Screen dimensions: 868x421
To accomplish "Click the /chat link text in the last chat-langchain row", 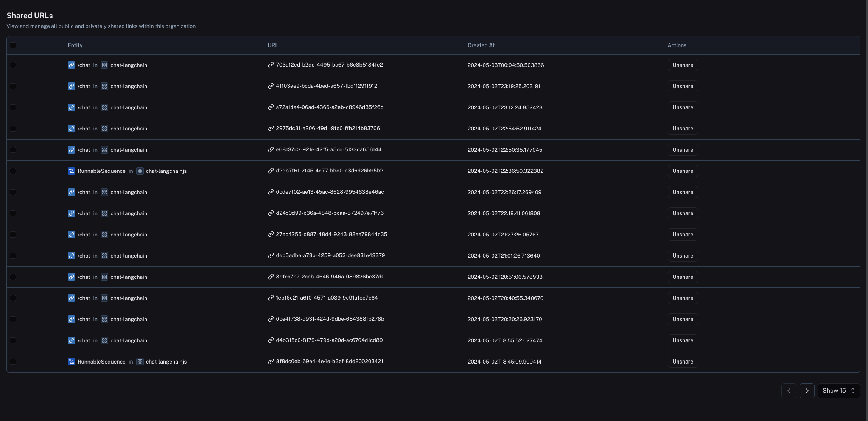I will (x=84, y=340).
